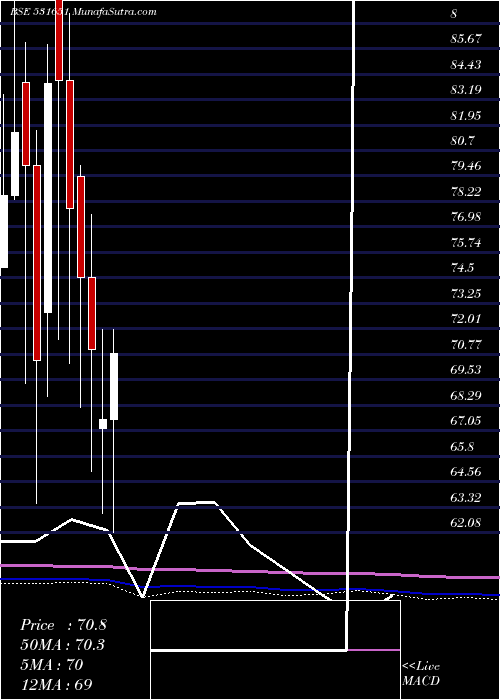Select the 81.95 price axis label
The height and width of the screenshot is (700, 500).
(x=466, y=116)
